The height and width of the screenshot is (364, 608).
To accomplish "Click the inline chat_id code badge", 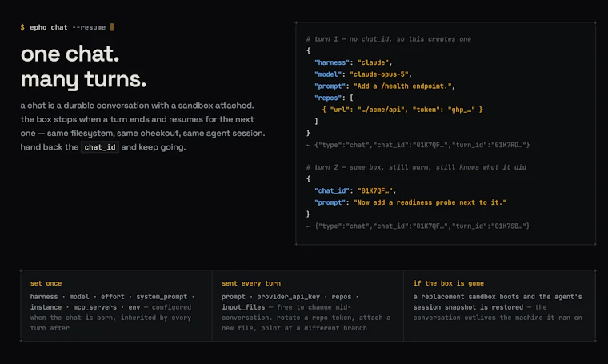I will click(x=100, y=147).
